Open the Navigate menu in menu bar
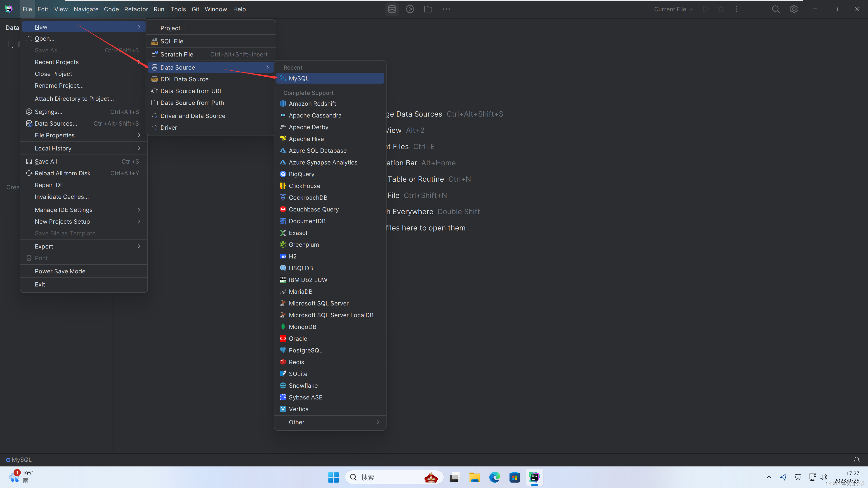The image size is (868, 488). pyautogui.click(x=86, y=9)
